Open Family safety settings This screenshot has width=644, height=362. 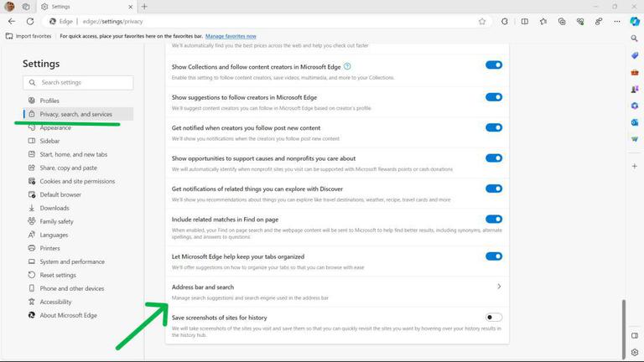click(x=78, y=221)
